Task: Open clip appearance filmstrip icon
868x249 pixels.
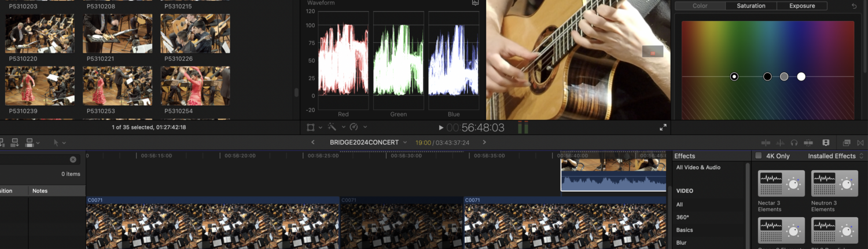Action: pos(826,142)
